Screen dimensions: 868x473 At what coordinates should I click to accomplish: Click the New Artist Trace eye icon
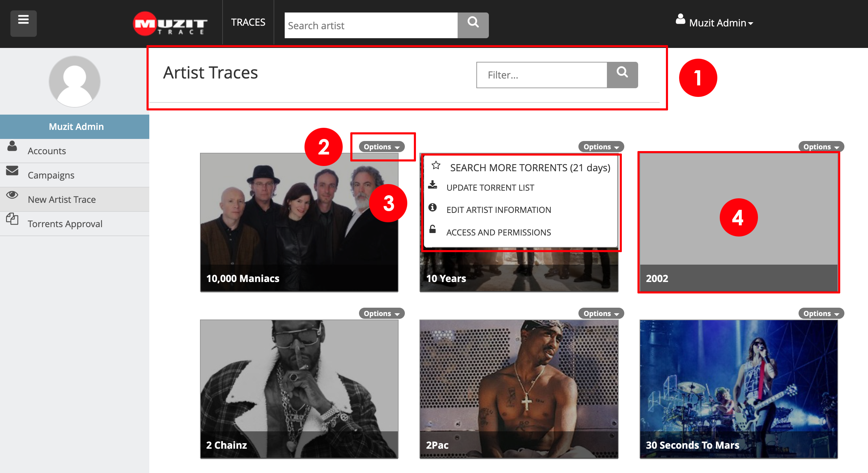click(x=12, y=195)
